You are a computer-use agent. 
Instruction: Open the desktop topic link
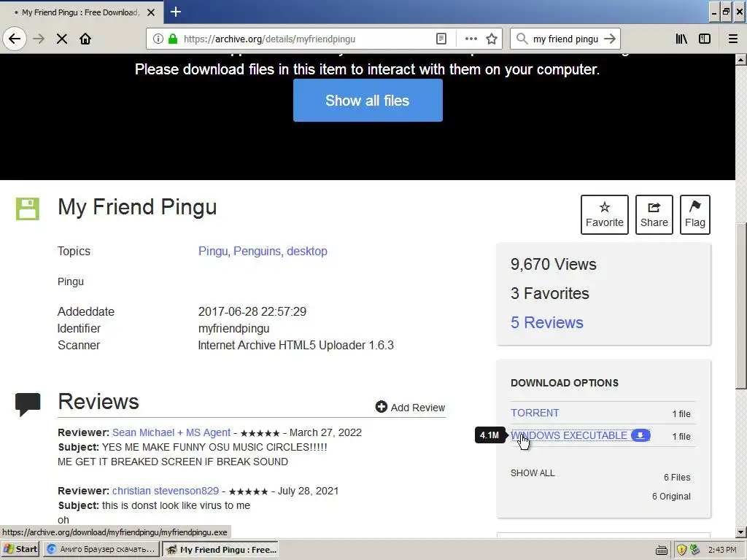(307, 251)
